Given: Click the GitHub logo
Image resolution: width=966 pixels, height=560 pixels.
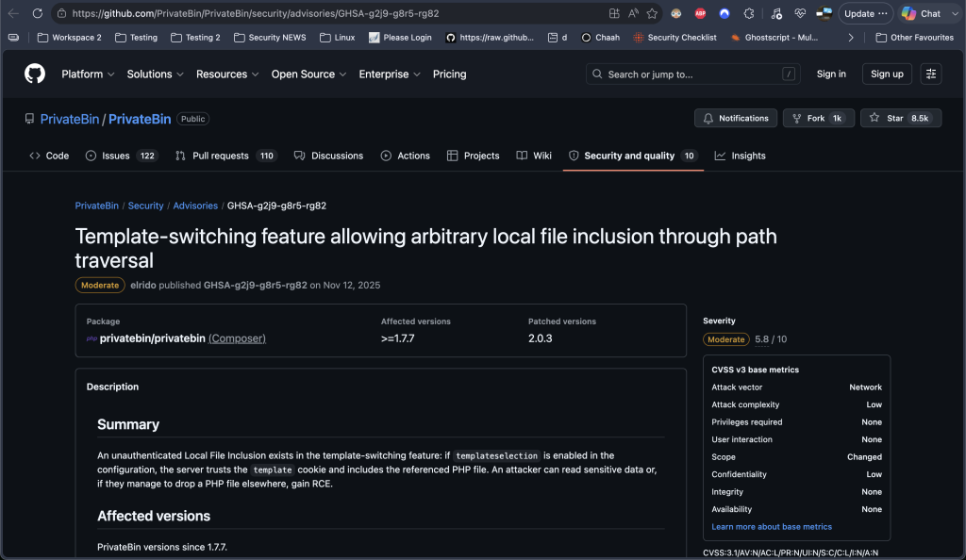Looking at the screenshot, I should pyautogui.click(x=35, y=74).
